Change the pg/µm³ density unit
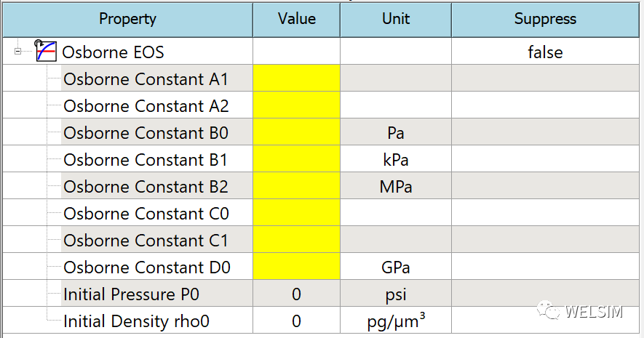 396,321
